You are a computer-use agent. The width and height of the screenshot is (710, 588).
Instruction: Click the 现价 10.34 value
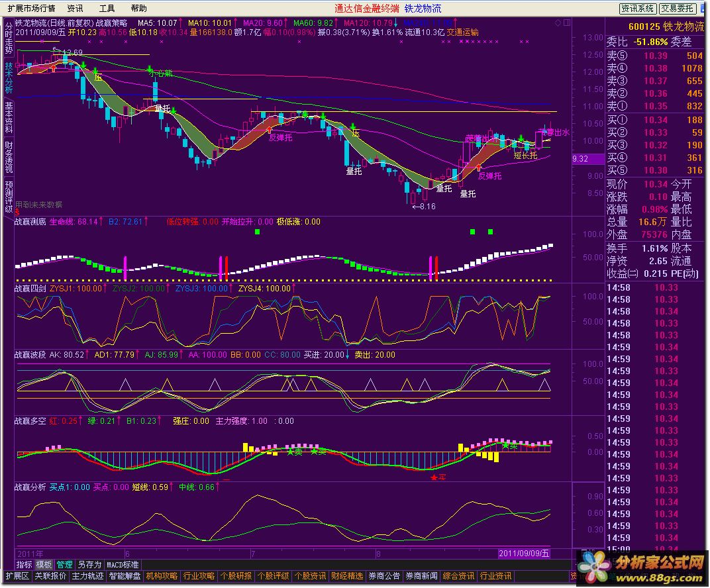coord(656,184)
